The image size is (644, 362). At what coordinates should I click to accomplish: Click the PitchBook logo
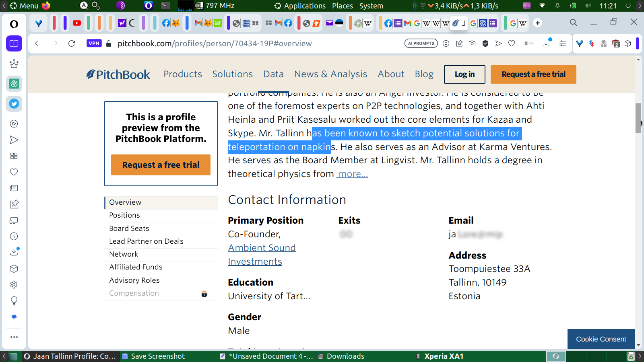pos(118,74)
